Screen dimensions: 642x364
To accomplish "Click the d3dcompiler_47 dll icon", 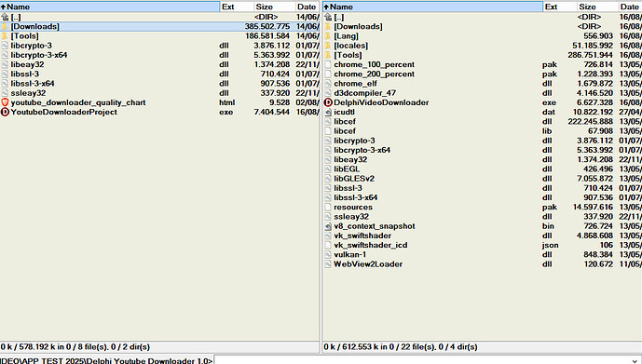I will point(328,93).
